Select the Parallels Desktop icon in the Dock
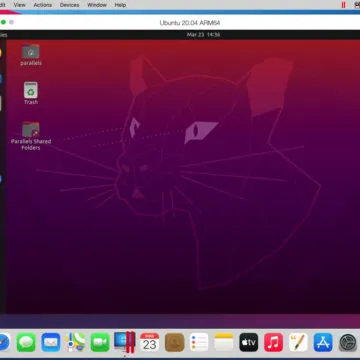Screen dimensions: 360x360 pos(125,342)
